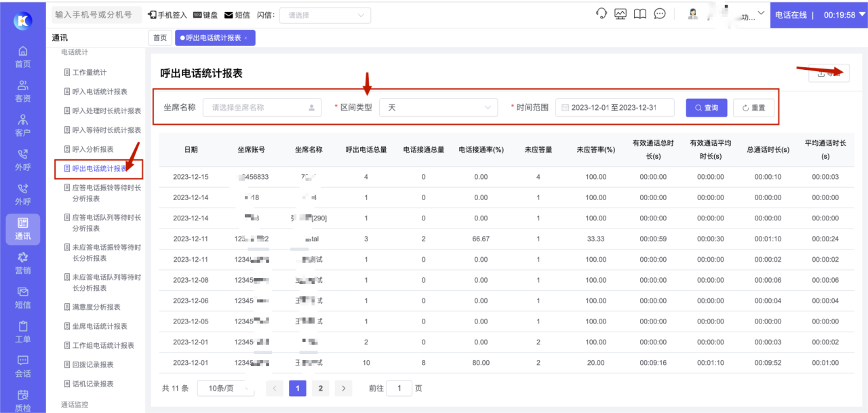Click the 00:09:52 total duration cell

click(768, 363)
